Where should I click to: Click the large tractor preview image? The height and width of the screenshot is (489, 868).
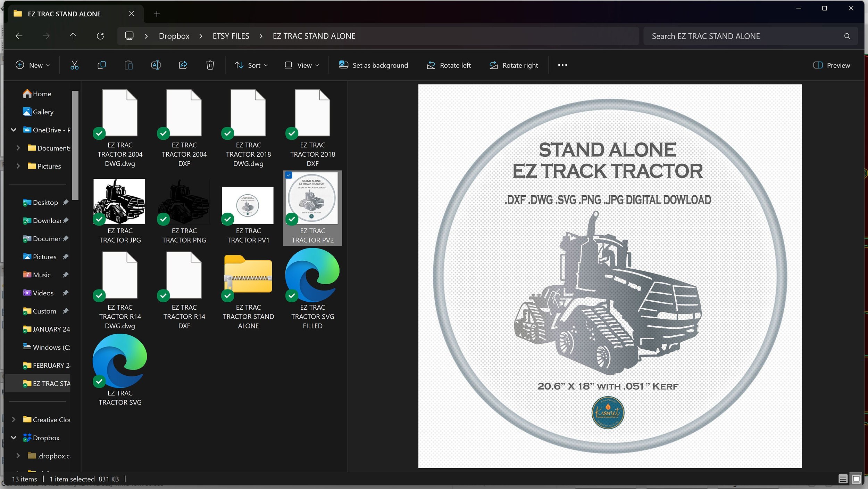click(610, 276)
